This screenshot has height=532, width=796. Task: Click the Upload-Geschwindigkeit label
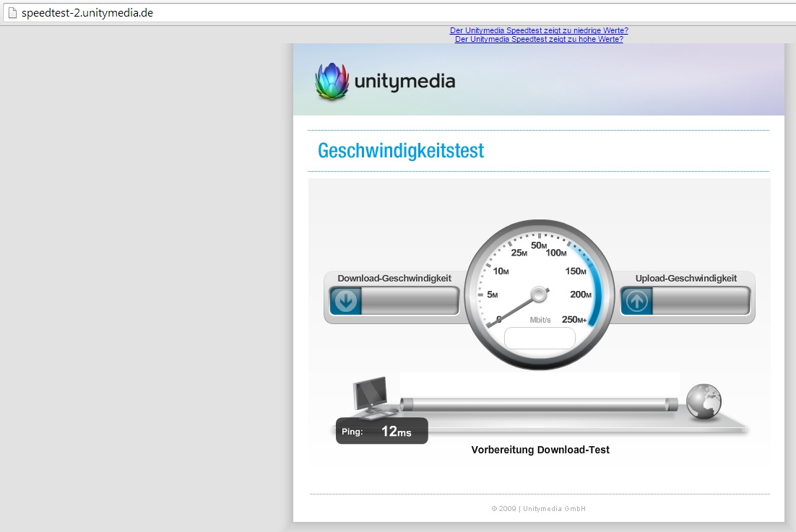click(685, 279)
